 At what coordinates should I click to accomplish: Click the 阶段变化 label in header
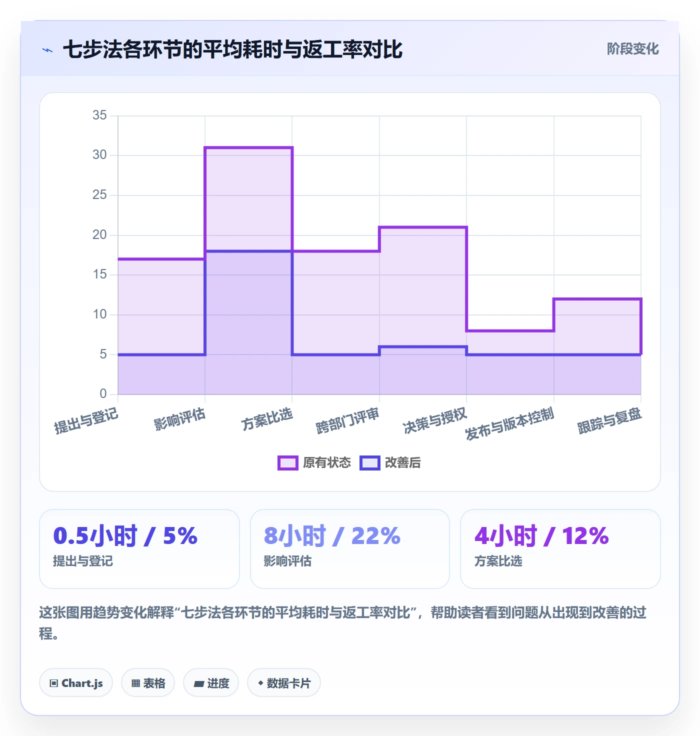632,49
